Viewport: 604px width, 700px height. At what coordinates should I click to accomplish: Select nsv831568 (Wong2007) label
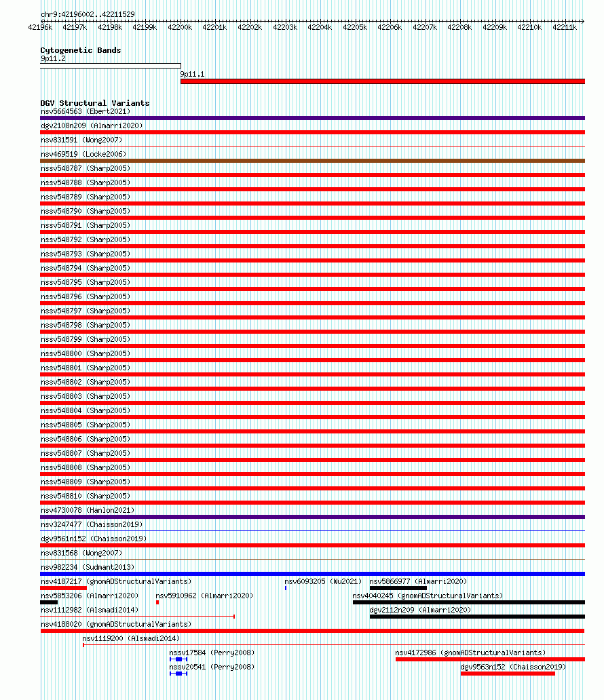[x=81, y=554]
